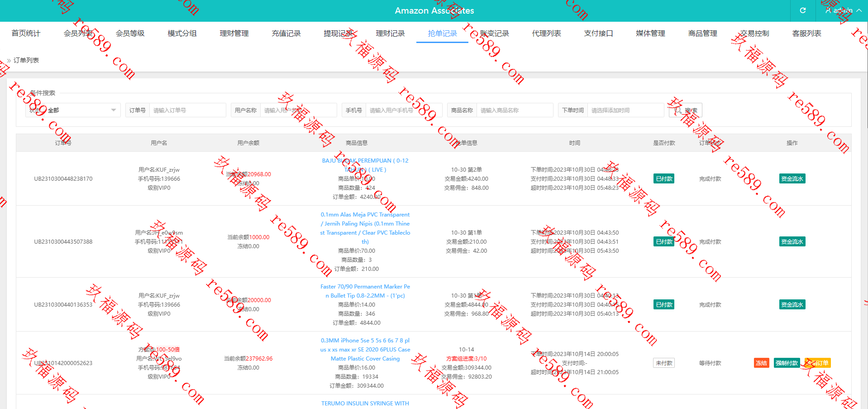The height and width of the screenshot is (409, 868).
Task: Click 资金流水 for order UB2310300440136353
Action: pyautogui.click(x=792, y=304)
